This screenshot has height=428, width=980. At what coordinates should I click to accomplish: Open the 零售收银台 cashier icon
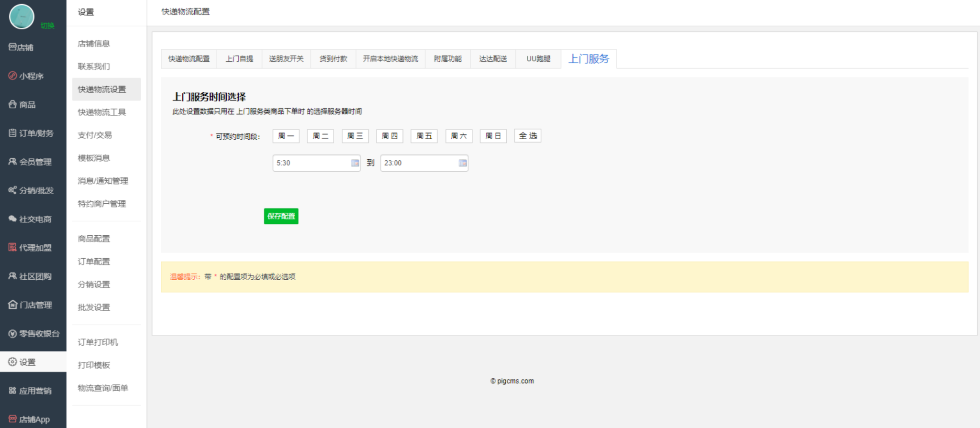coord(12,333)
